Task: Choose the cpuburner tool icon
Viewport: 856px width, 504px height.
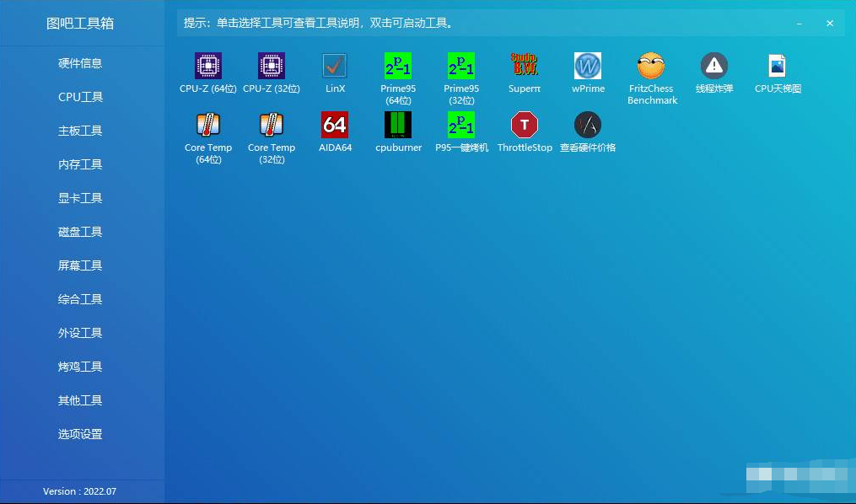Action: [398, 125]
